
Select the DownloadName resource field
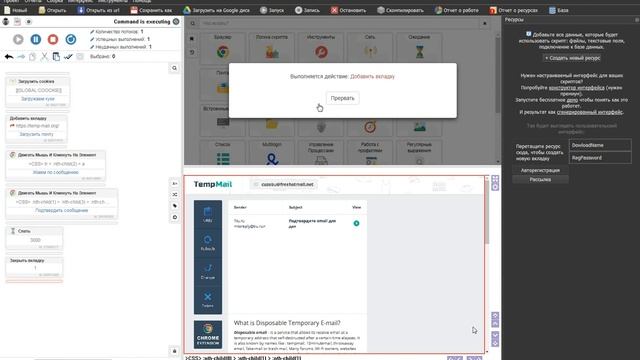(600, 145)
